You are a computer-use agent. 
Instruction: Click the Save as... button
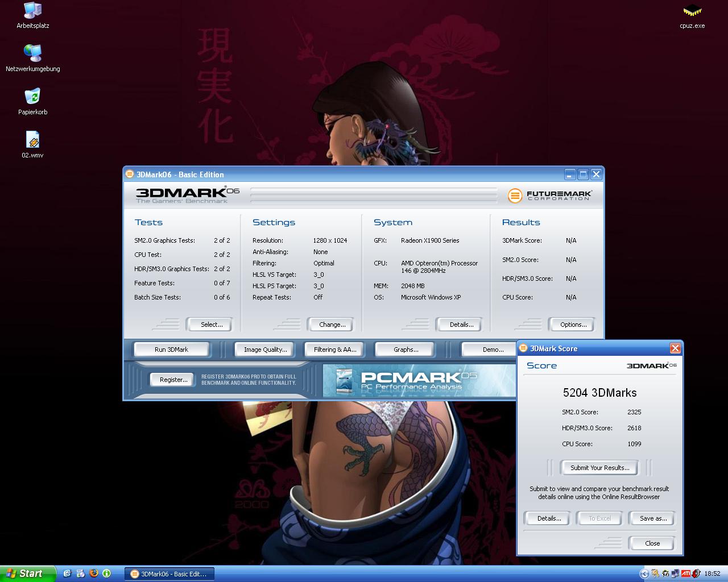point(652,518)
